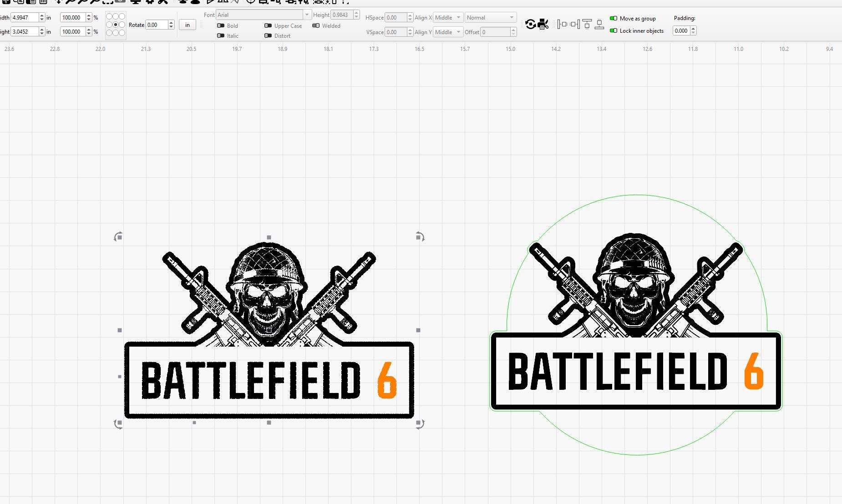The width and height of the screenshot is (842, 504).
Task: Disable the Lock inner objects switch
Action: click(614, 30)
